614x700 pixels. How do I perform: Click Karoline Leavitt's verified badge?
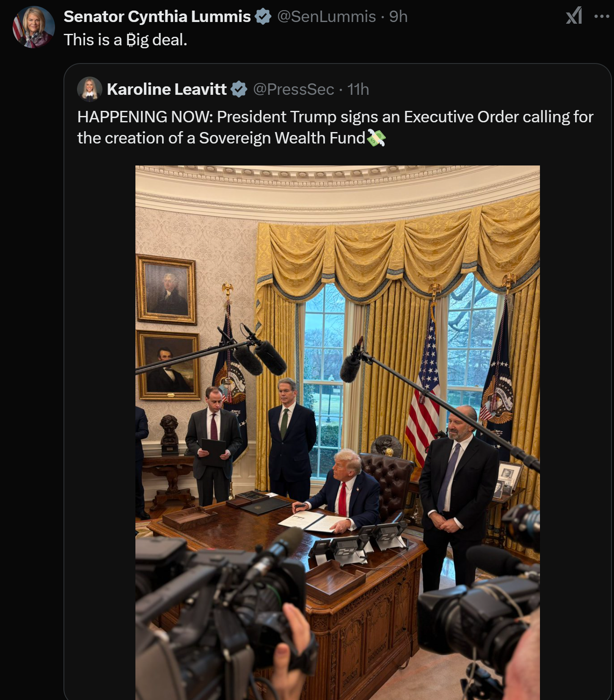point(239,89)
